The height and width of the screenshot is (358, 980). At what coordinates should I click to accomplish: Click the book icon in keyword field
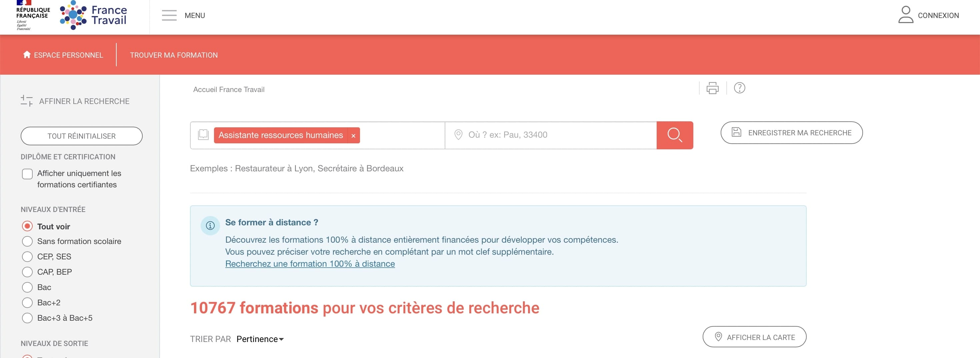point(204,135)
